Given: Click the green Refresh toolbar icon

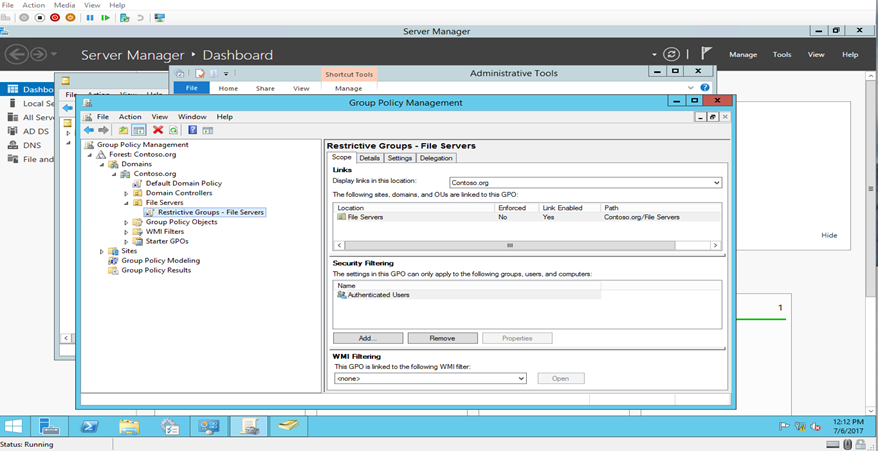Looking at the screenshot, I should pyautogui.click(x=173, y=130).
